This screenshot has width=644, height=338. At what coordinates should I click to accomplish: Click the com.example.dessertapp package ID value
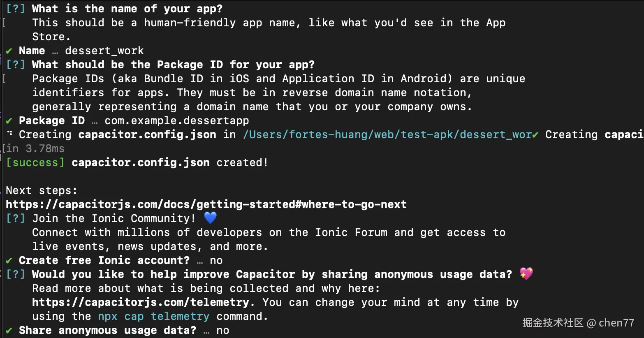176,120
